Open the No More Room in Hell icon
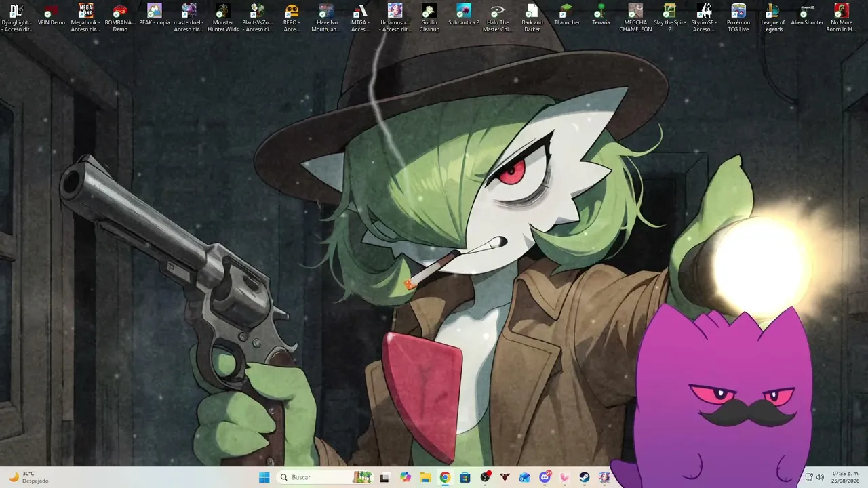The height and width of the screenshot is (488, 868). 842,18
